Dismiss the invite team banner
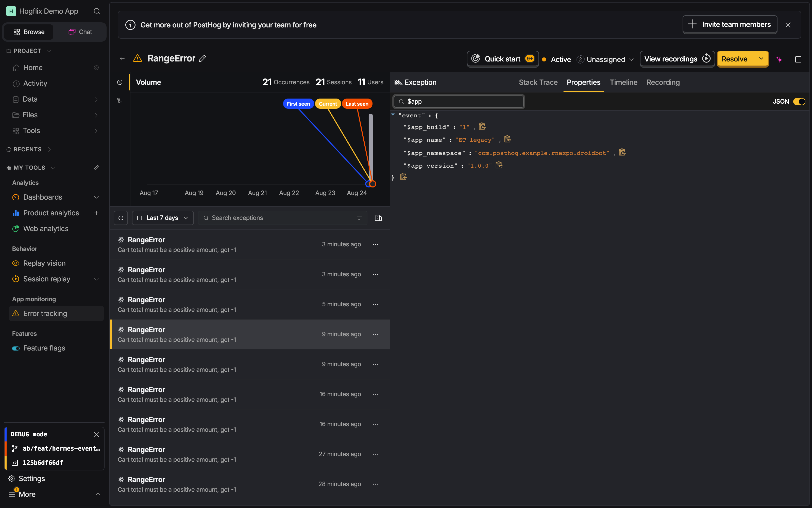Viewport: 812px width, 508px height. tap(788, 25)
